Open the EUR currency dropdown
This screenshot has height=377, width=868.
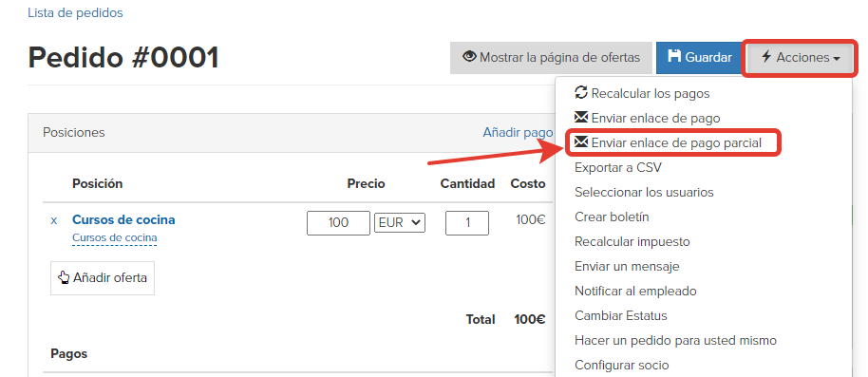pos(400,222)
